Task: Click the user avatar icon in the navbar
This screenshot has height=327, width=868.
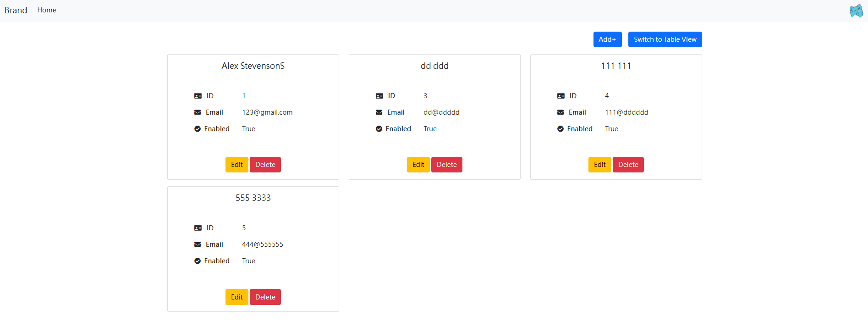Action: 856,11
